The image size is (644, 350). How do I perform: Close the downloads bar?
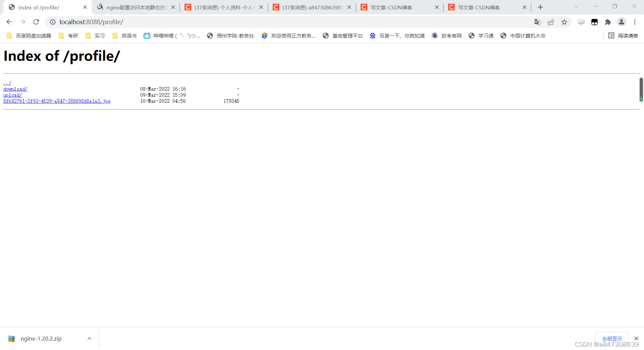[x=636, y=339]
